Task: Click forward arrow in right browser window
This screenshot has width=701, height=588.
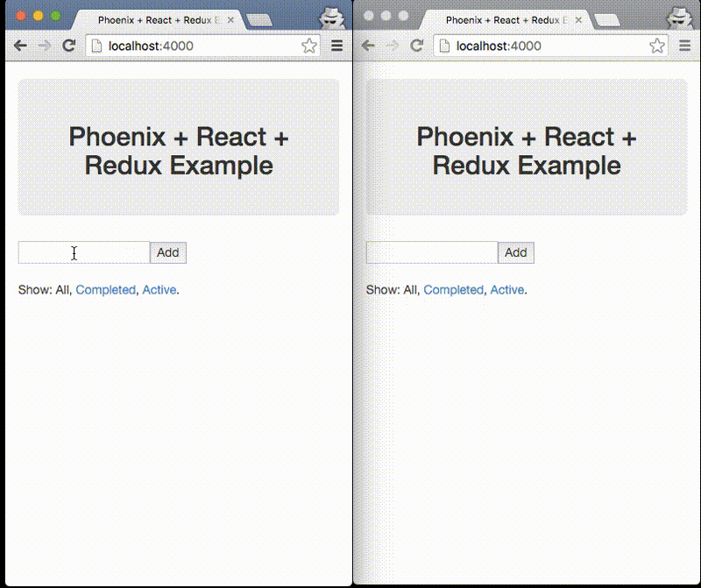Action: pyautogui.click(x=392, y=46)
